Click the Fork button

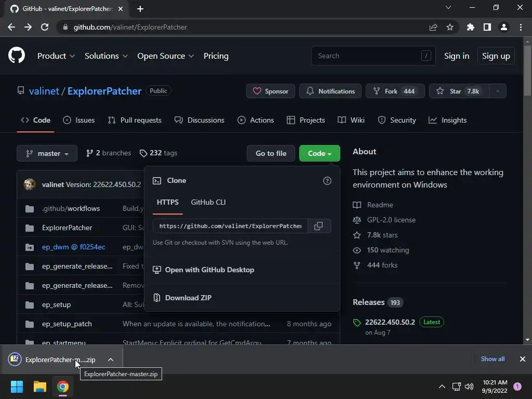tap(395, 91)
